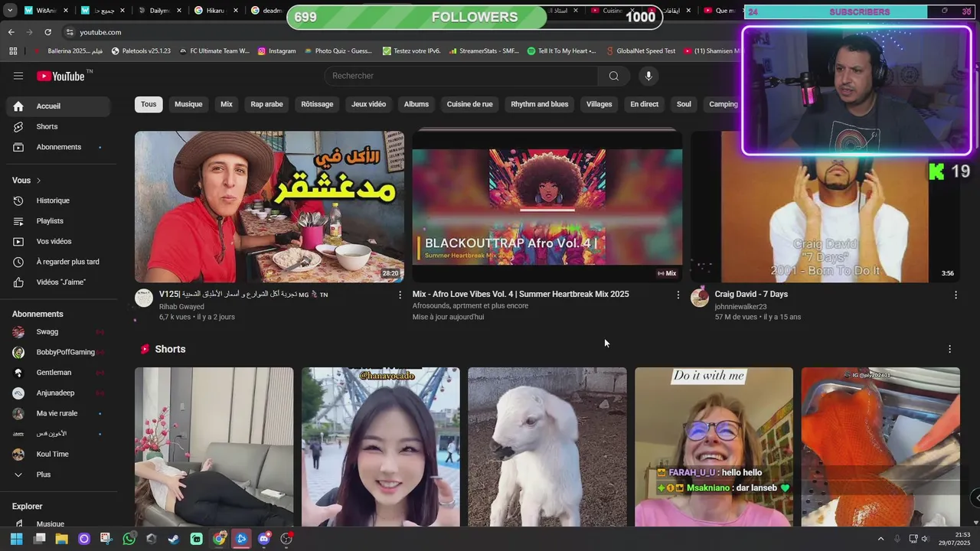Open Task View on taskbar
Viewport: 980px width, 551px height.
[x=39, y=539]
